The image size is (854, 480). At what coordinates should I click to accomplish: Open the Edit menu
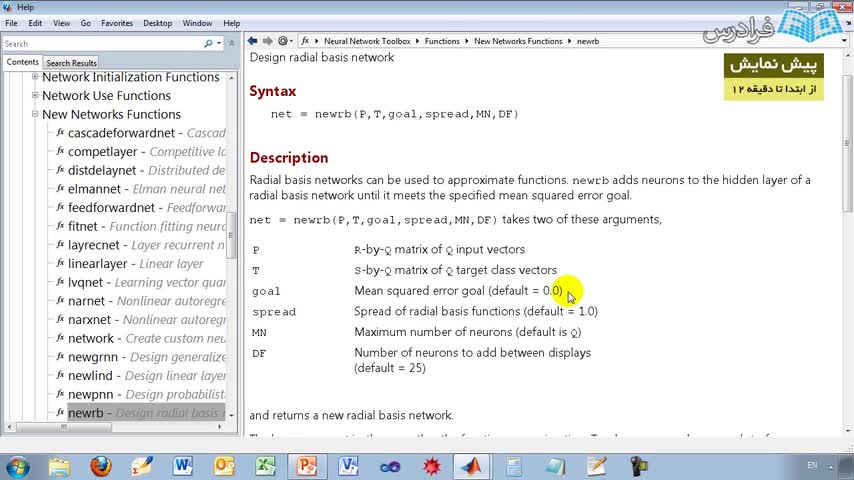pos(35,23)
